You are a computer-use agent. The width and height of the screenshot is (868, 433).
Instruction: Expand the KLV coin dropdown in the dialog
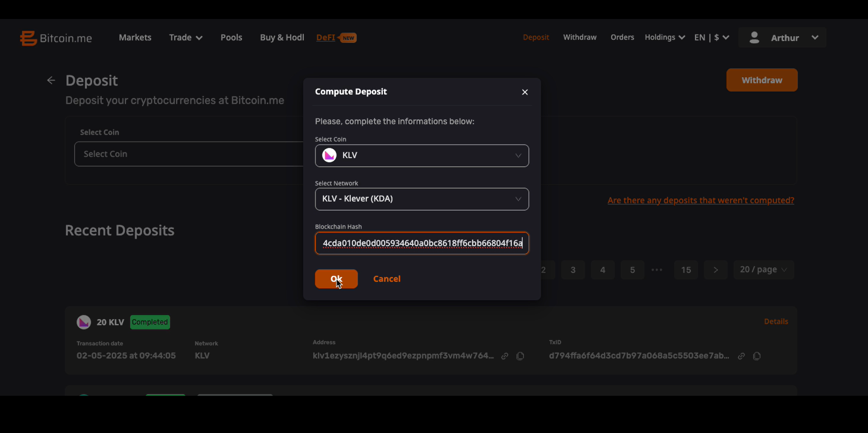tap(422, 155)
